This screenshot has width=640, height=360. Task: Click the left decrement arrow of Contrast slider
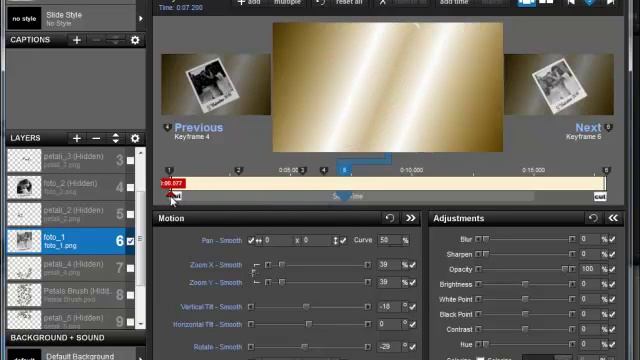tap(478, 329)
